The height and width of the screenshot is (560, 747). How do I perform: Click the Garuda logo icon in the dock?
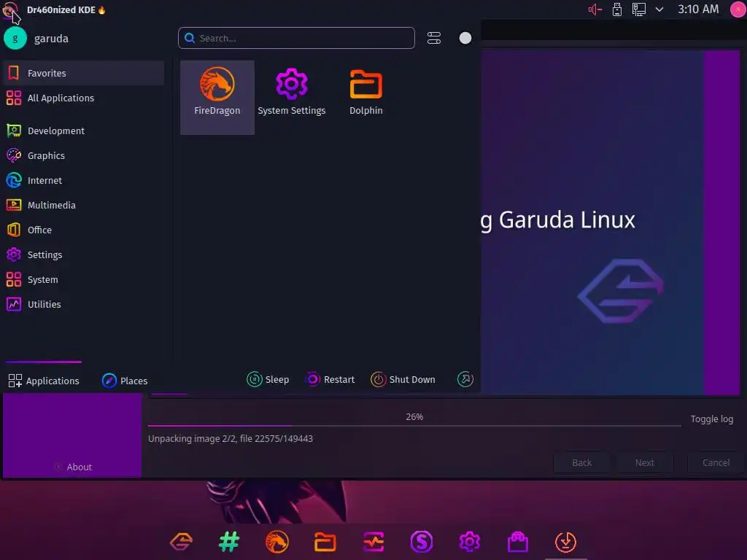(181, 542)
